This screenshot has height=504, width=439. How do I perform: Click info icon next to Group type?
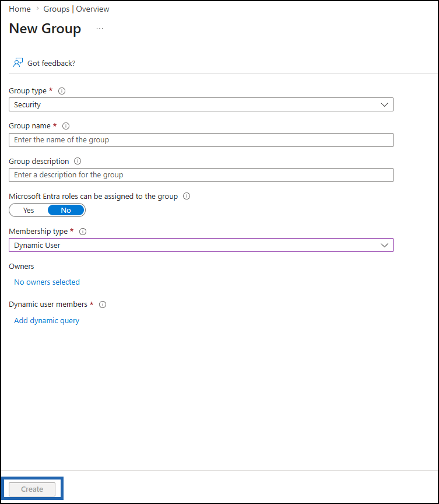click(x=62, y=91)
